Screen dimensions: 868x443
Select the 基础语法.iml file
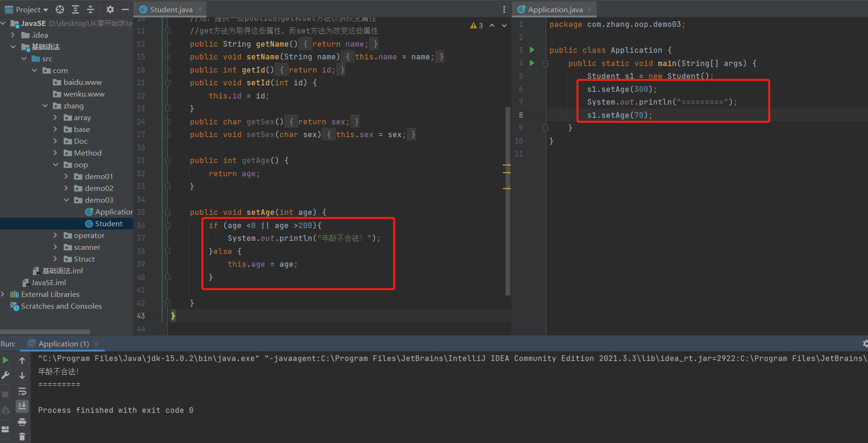coord(62,271)
